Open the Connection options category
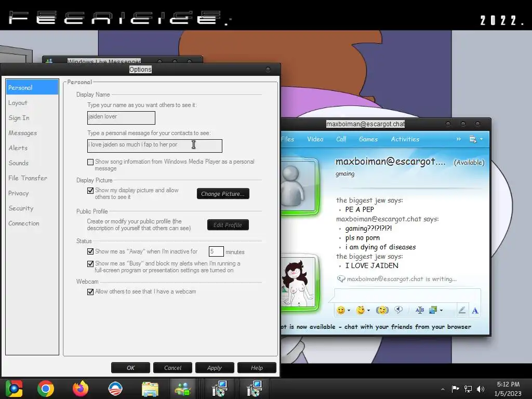 click(32, 223)
